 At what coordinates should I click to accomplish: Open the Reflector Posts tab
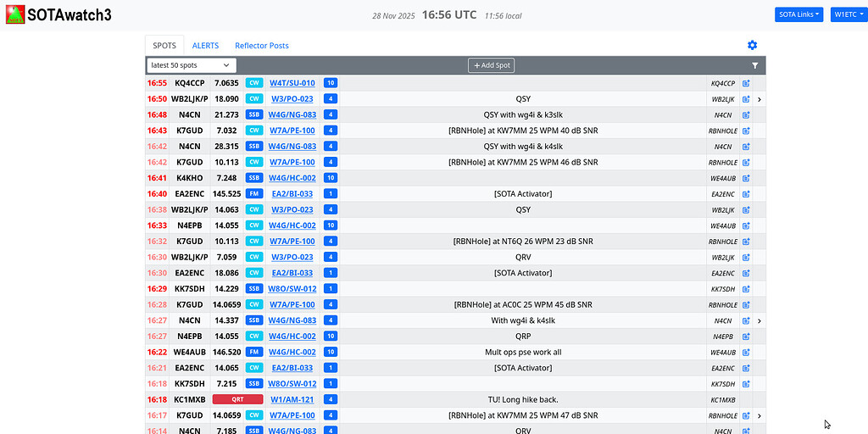[x=261, y=46]
